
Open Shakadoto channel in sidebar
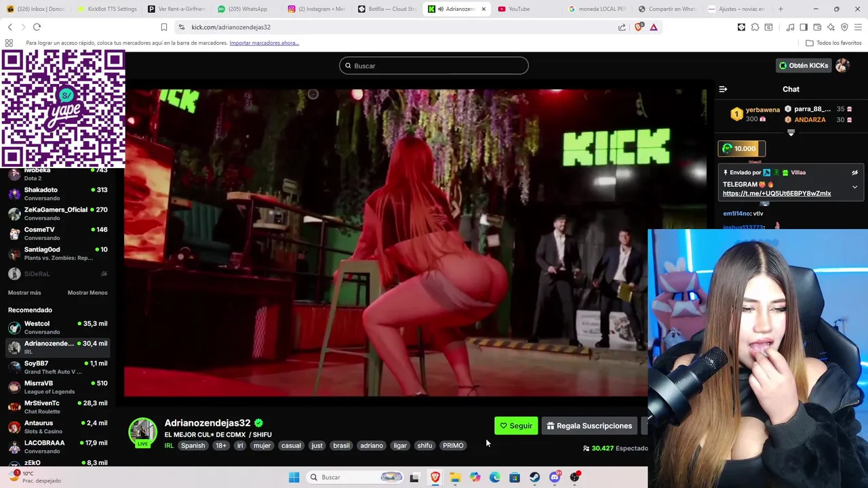(x=58, y=194)
